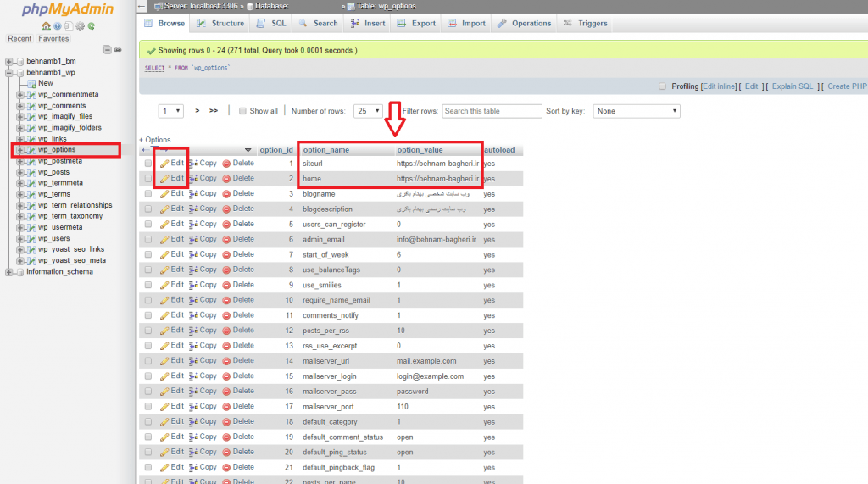Click the red Delete icon for blogname row

click(226, 194)
